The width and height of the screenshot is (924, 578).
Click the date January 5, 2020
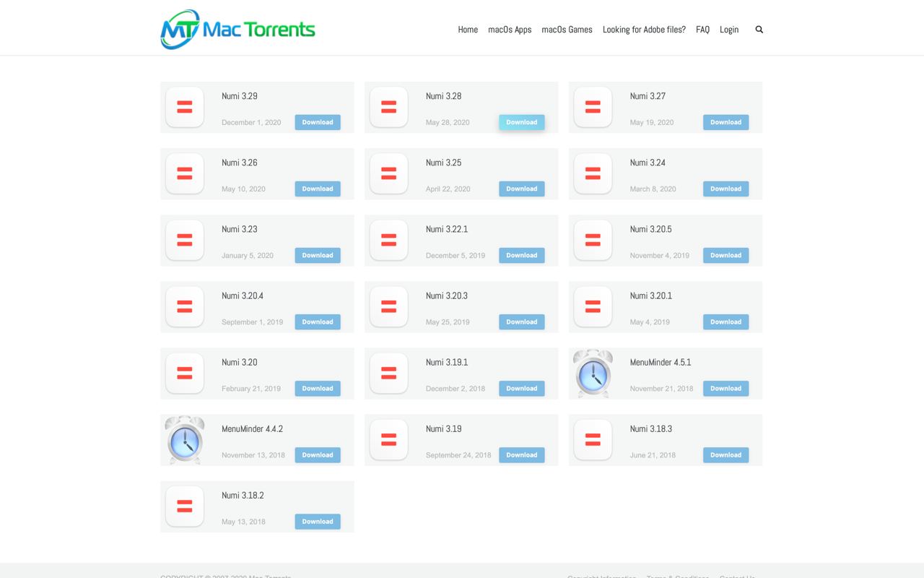pyautogui.click(x=248, y=255)
